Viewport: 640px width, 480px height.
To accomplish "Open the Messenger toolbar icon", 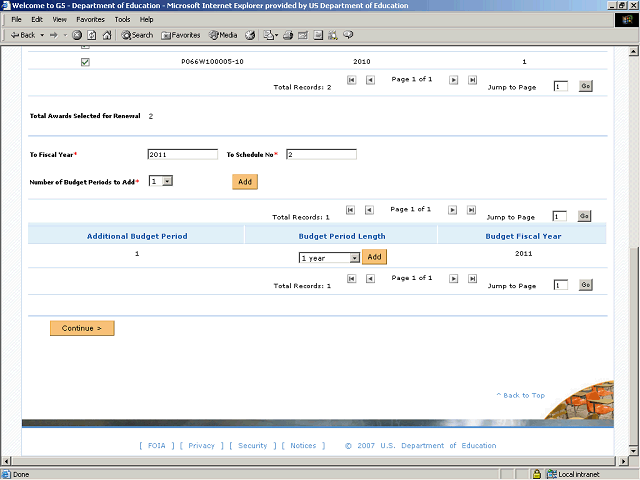I will tap(348, 35).
